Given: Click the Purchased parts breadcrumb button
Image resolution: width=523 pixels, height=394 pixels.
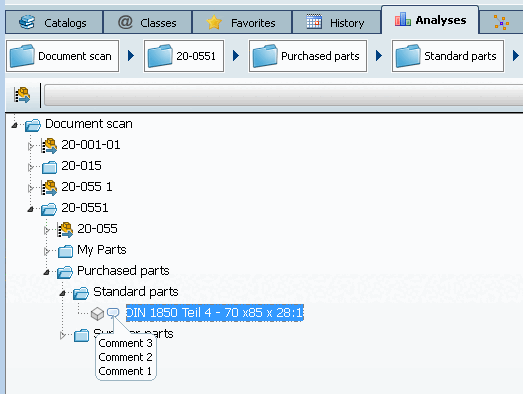Looking at the screenshot, I should 308,56.
